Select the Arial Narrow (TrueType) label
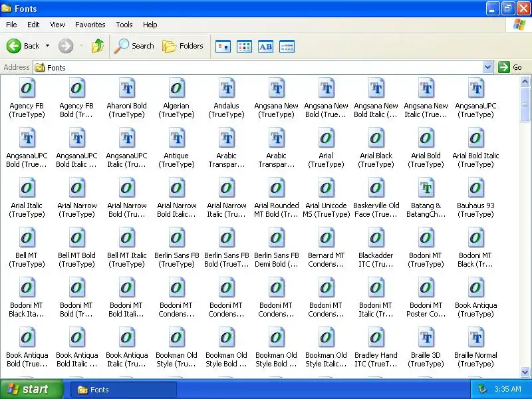 (77, 209)
